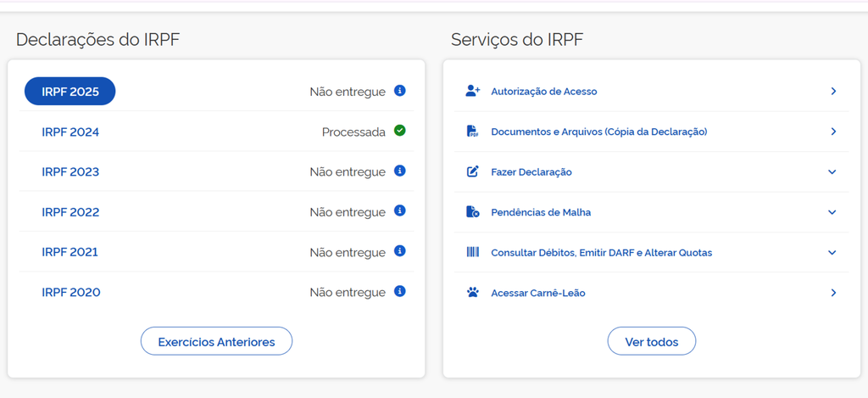Image resolution: width=868 pixels, height=398 pixels.
Task: Click the PDF file icon for Documentos e Arquivos
Action: click(x=472, y=132)
